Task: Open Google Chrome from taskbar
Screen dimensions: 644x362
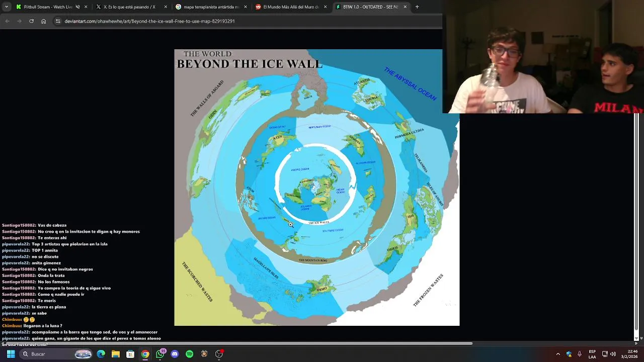Action: pos(145,354)
